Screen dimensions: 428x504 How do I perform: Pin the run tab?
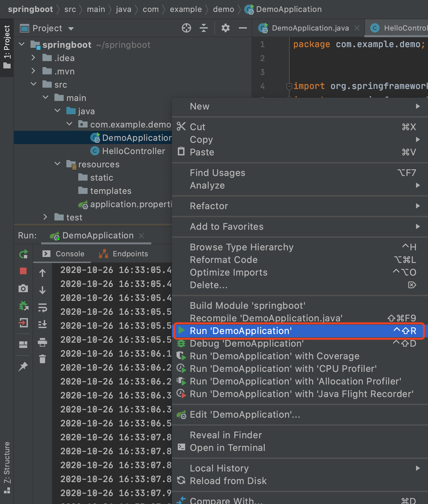[23, 366]
